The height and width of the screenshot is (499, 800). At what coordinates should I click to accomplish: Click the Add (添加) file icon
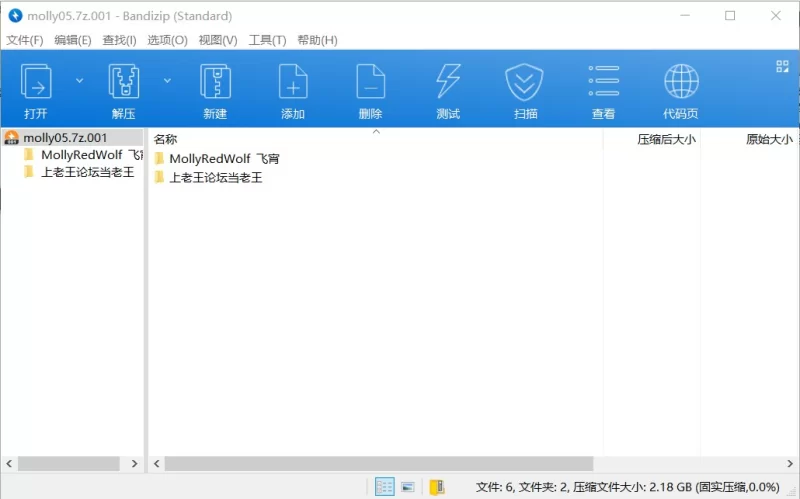coord(293,82)
